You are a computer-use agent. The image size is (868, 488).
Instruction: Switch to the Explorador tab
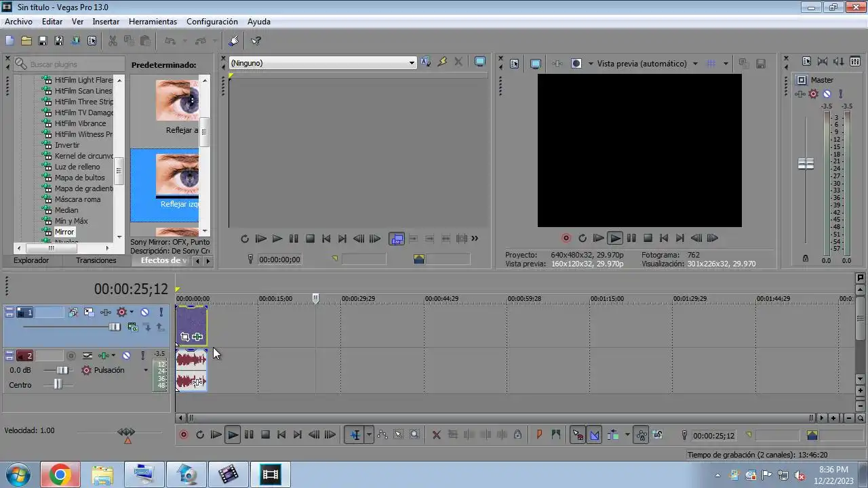(x=31, y=260)
